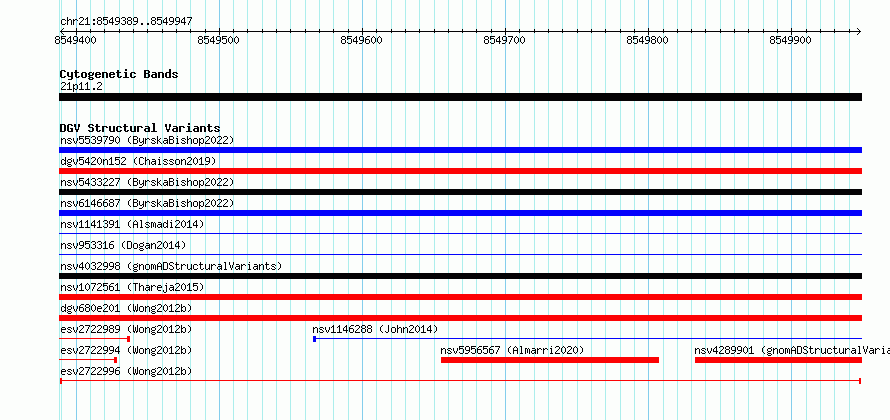Select the nsv1141391 (Alsmadi2014) label
The image size is (890, 420).
[x=132, y=224]
